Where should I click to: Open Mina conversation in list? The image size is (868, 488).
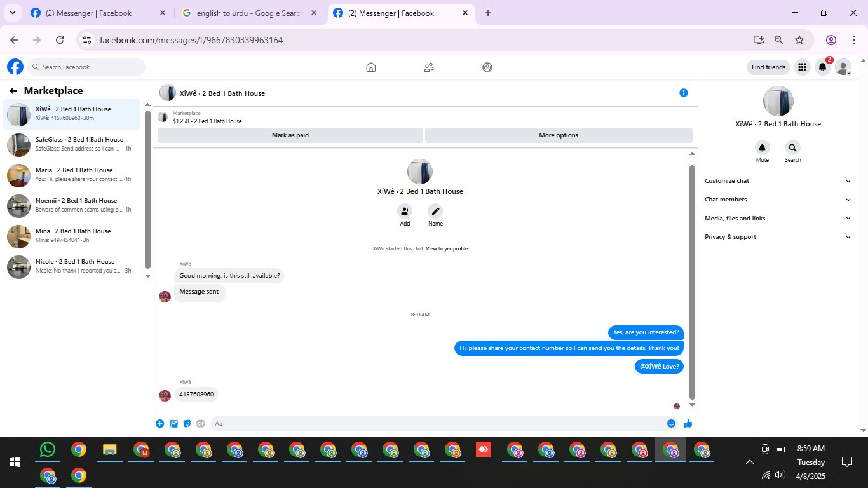coord(72,236)
